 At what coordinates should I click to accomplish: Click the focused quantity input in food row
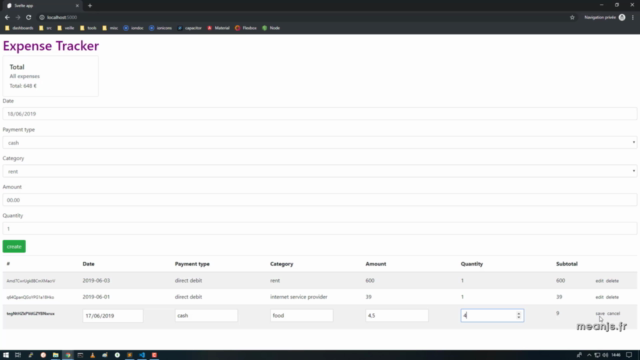[492, 316]
